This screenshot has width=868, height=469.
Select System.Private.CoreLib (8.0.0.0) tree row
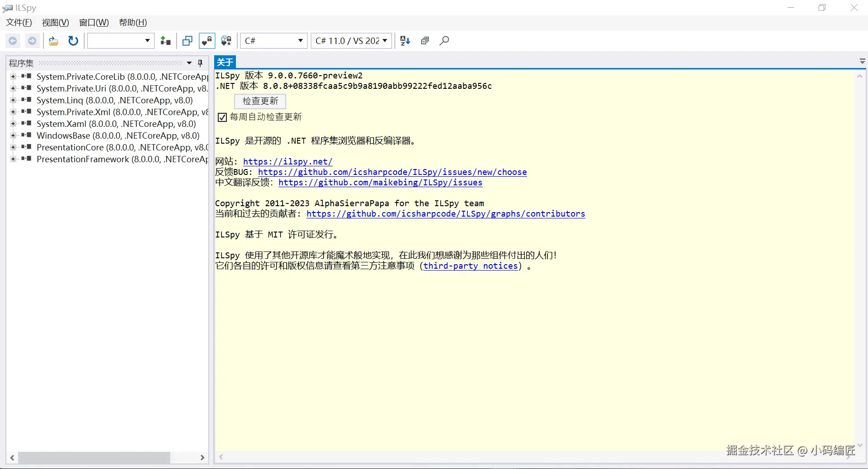click(x=122, y=77)
